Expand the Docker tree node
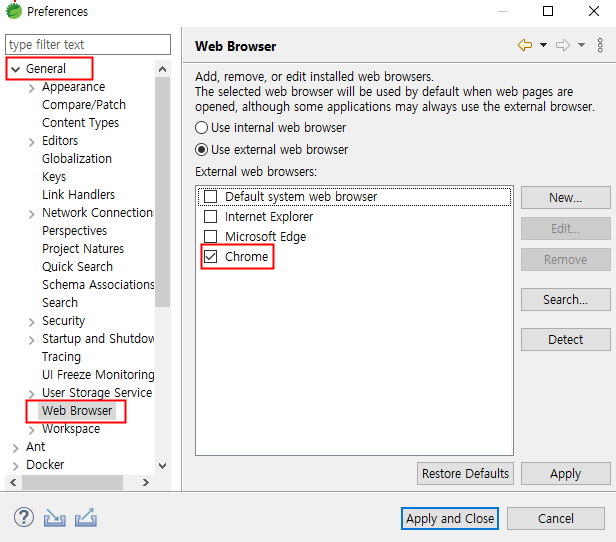The height and width of the screenshot is (542, 616). click(15, 466)
